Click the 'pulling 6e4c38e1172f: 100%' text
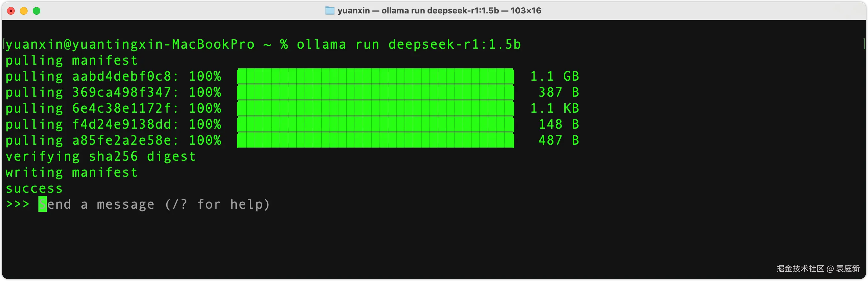 pyautogui.click(x=113, y=108)
